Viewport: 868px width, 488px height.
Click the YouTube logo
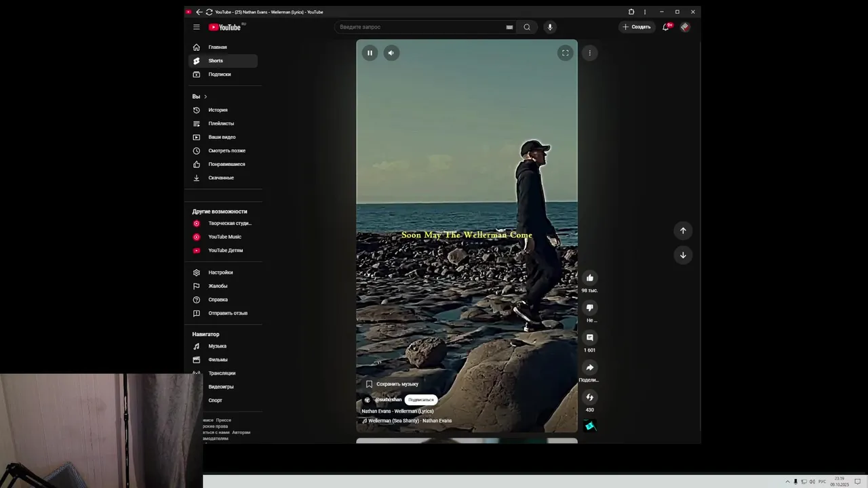point(224,27)
